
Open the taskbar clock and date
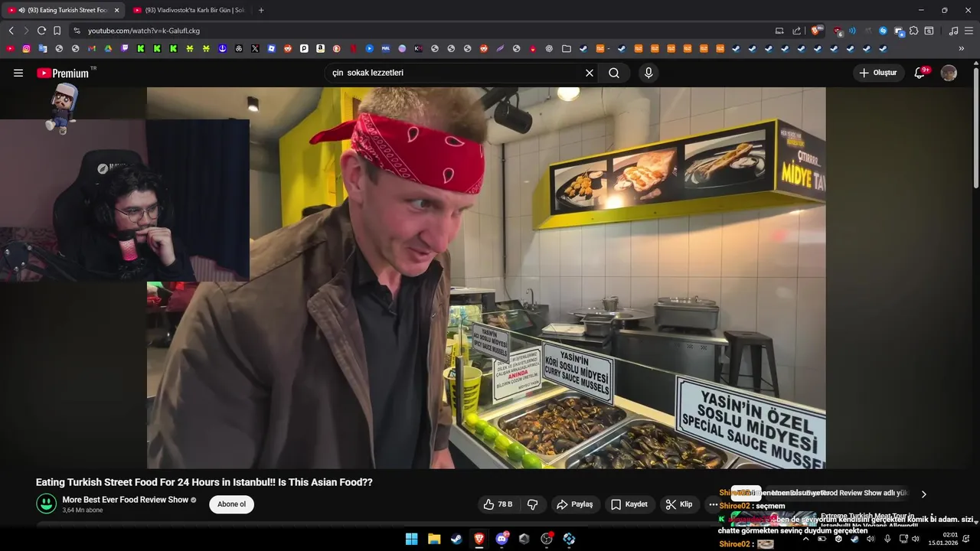(943, 539)
